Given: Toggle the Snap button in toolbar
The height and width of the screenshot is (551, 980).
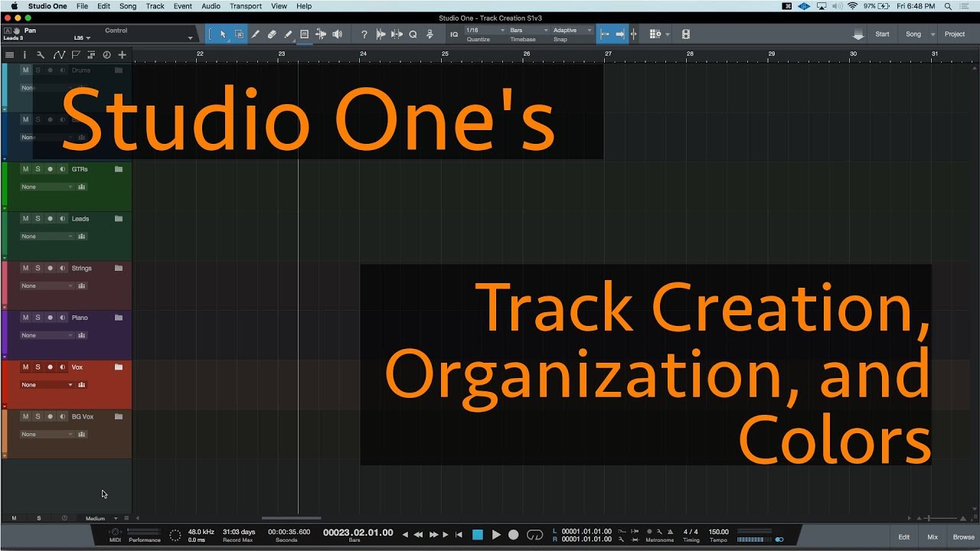Looking at the screenshot, I should coord(605,34).
